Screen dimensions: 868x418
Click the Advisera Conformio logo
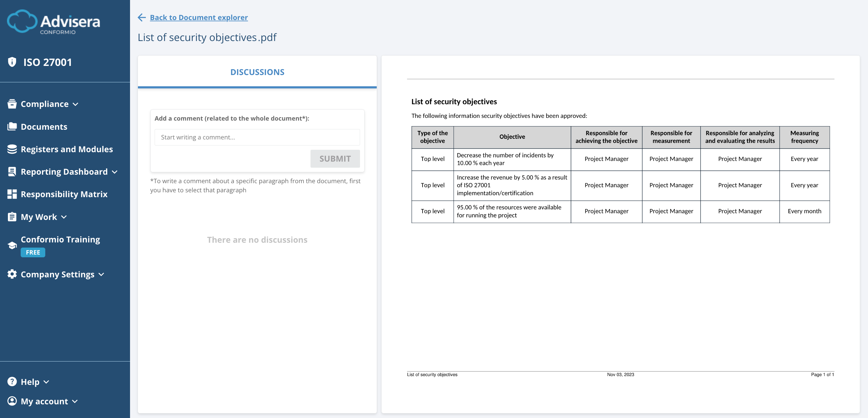[53, 22]
